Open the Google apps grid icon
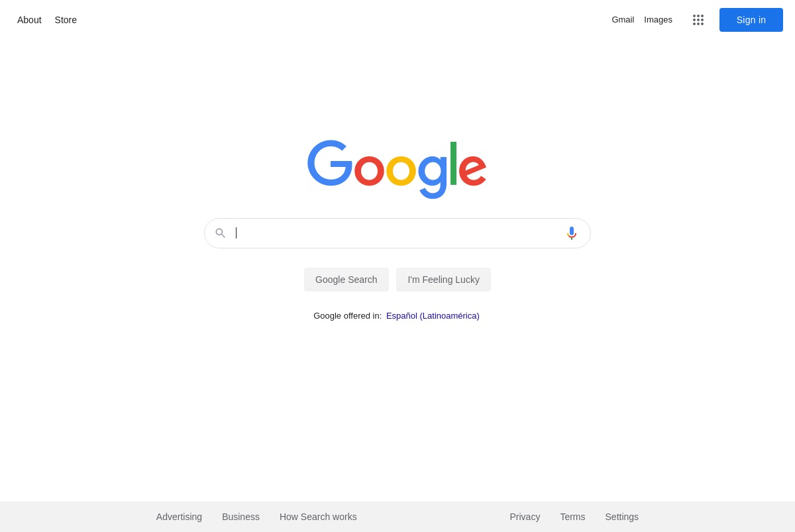 point(698,20)
